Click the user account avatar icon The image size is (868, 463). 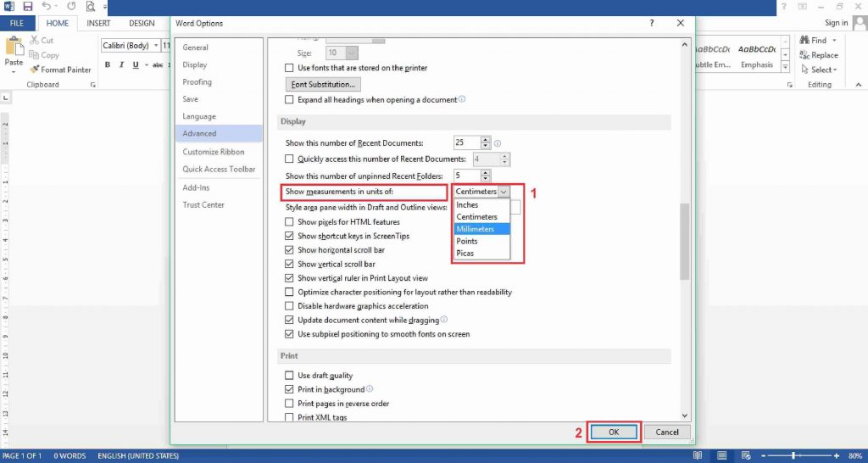tap(860, 23)
